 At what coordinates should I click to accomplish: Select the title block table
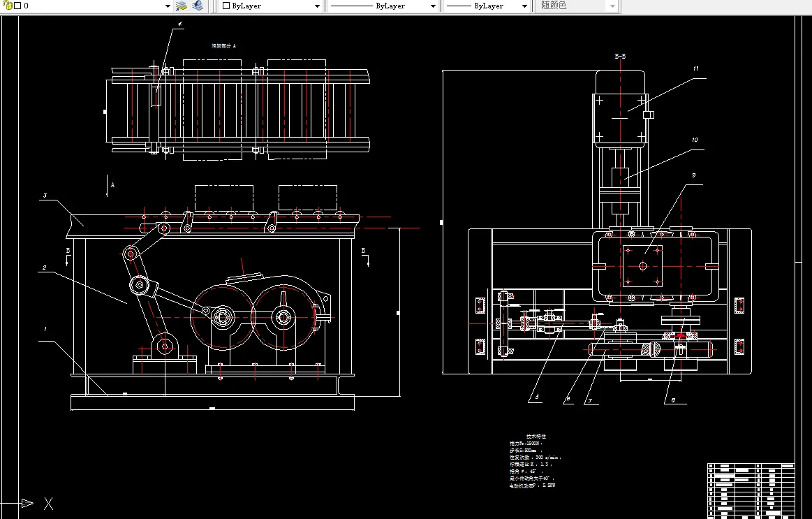coord(751,490)
